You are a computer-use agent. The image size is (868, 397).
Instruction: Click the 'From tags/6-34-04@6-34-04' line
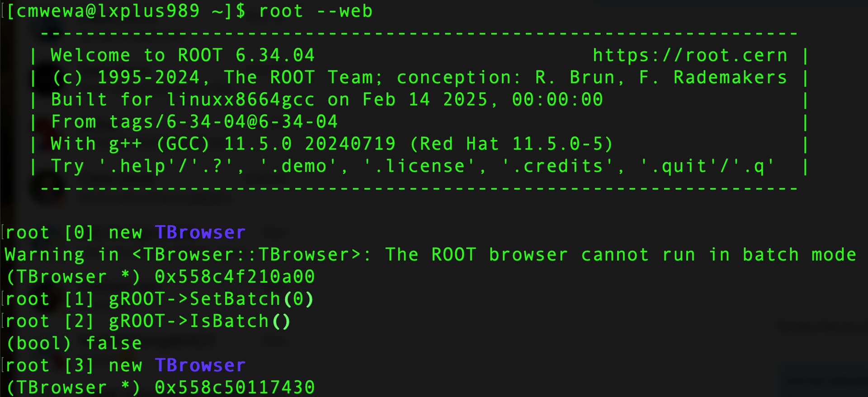click(194, 121)
